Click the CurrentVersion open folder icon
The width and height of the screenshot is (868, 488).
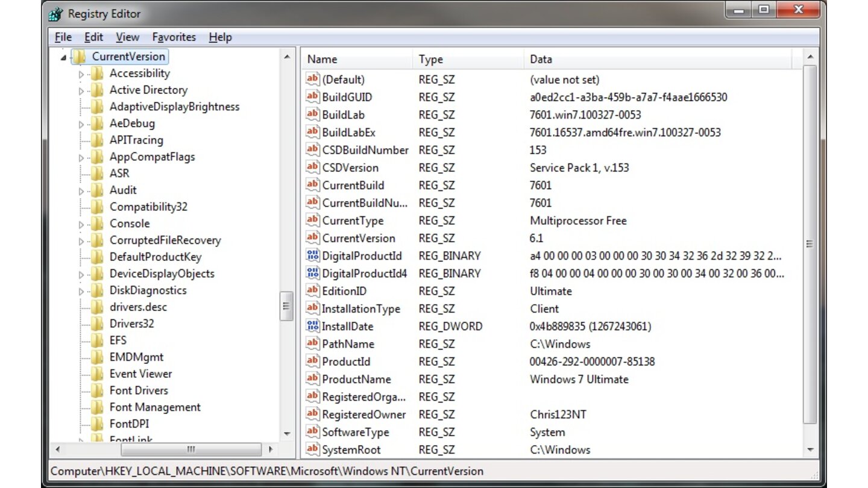pyautogui.click(x=80, y=57)
